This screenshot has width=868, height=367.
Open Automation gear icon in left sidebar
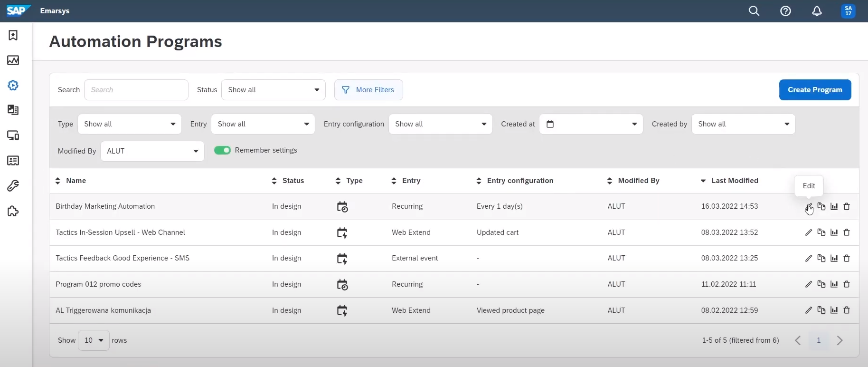tap(13, 85)
